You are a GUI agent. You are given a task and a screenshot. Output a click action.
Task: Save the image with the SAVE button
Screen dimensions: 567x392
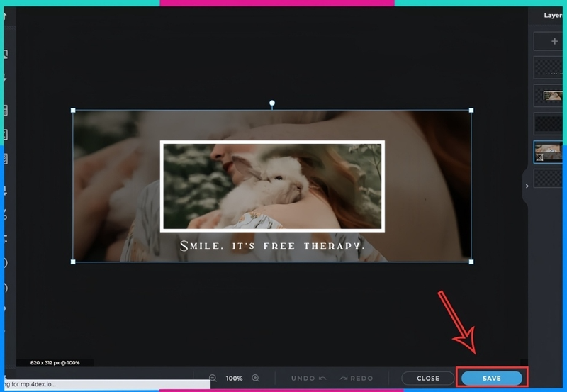[x=492, y=379]
